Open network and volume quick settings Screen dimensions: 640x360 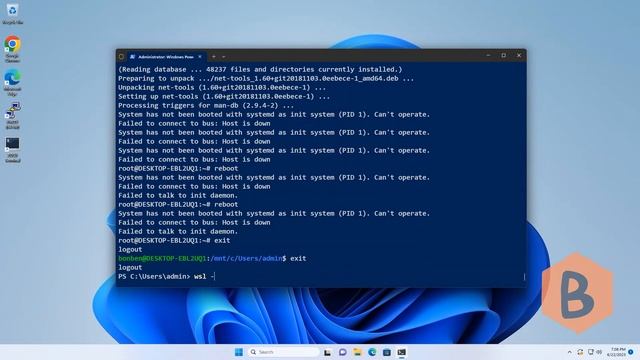[595, 352]
